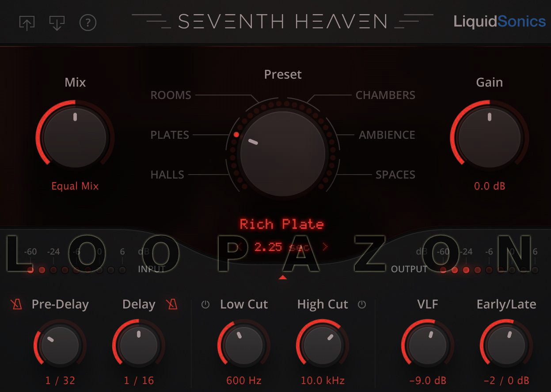This screenshot has width=551, height=392.
Task: Click the Mix knob
Action: (x=75, y=137)
